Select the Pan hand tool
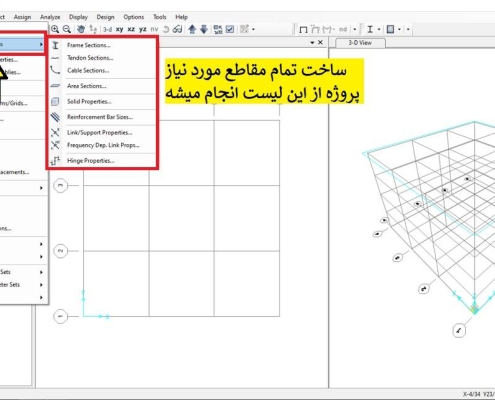 tap(81, 29)
